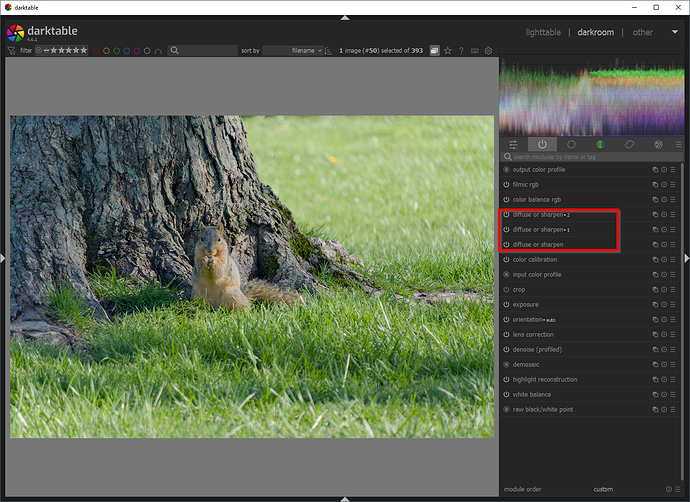Open multi-instance menu for crop module
690x502 pixels.
[x=655, y=289]
